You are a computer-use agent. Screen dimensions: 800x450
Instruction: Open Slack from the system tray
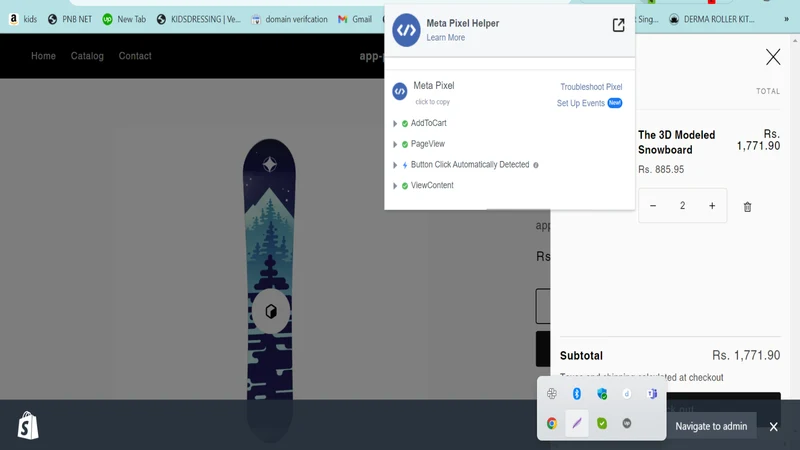pos(552,393)
